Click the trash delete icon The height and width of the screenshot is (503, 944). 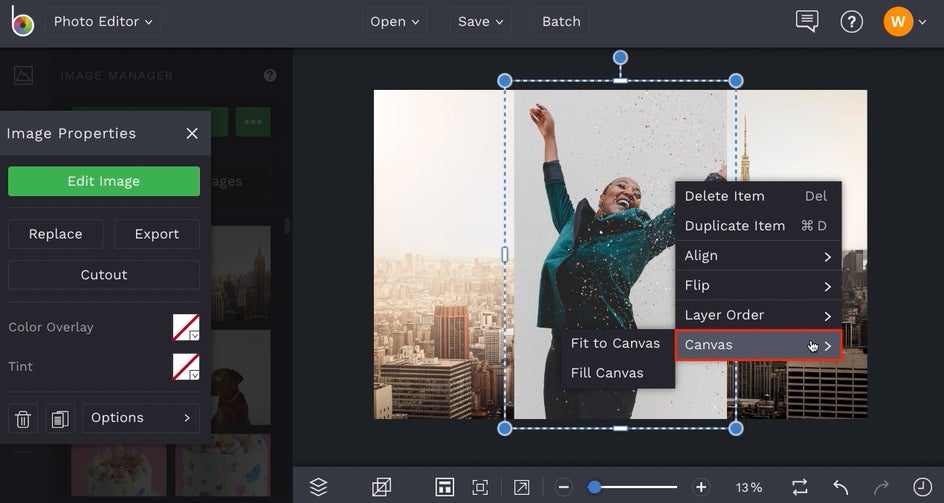[x=23, y=418]
